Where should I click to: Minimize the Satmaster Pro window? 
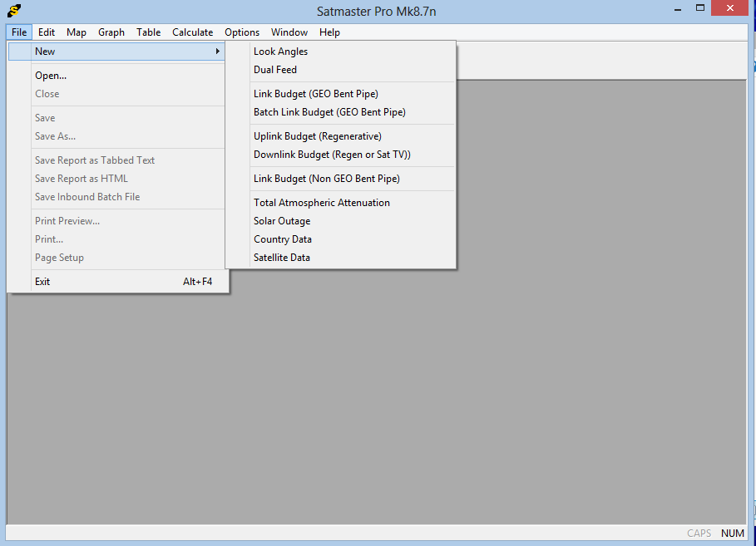(678, 8)
